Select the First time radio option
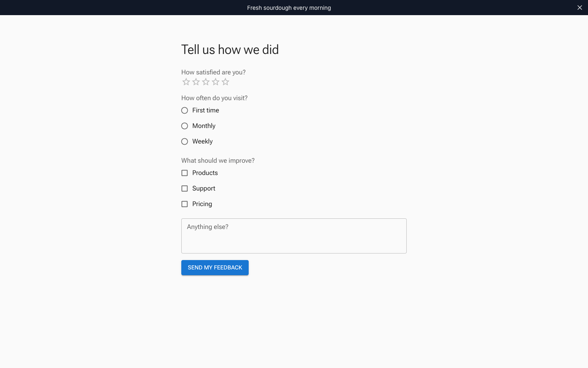The width and height of the screenshot is (588, 368). (x=185, y=110)
